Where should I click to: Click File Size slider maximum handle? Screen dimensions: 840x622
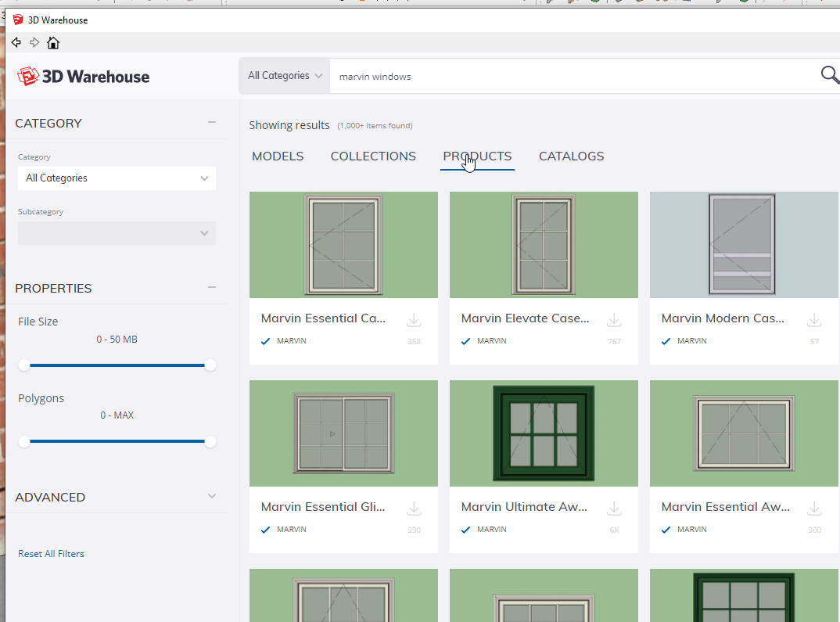point(210,365)
